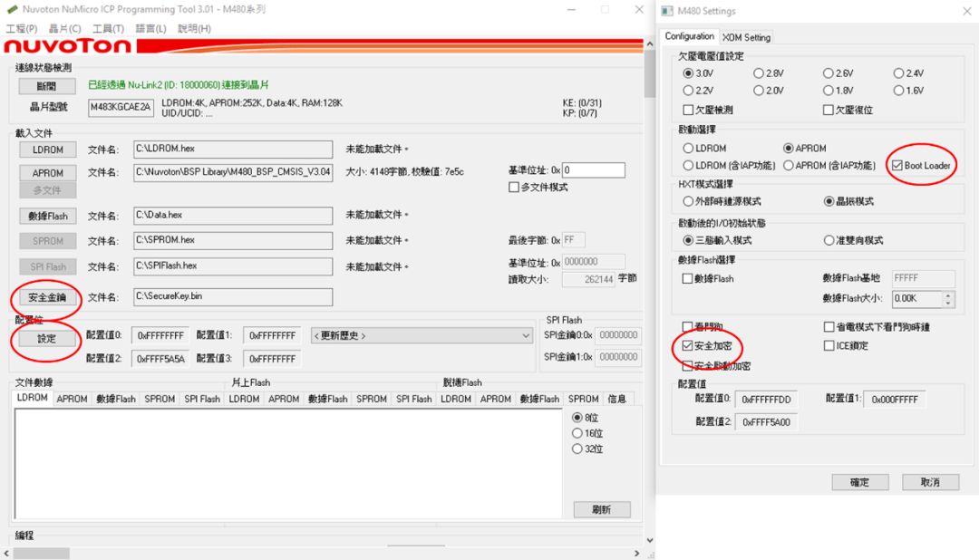Viewport: 979px width, 560px height.
Task: Select 2.6V brown-out voltage
Action: (828, 73)
